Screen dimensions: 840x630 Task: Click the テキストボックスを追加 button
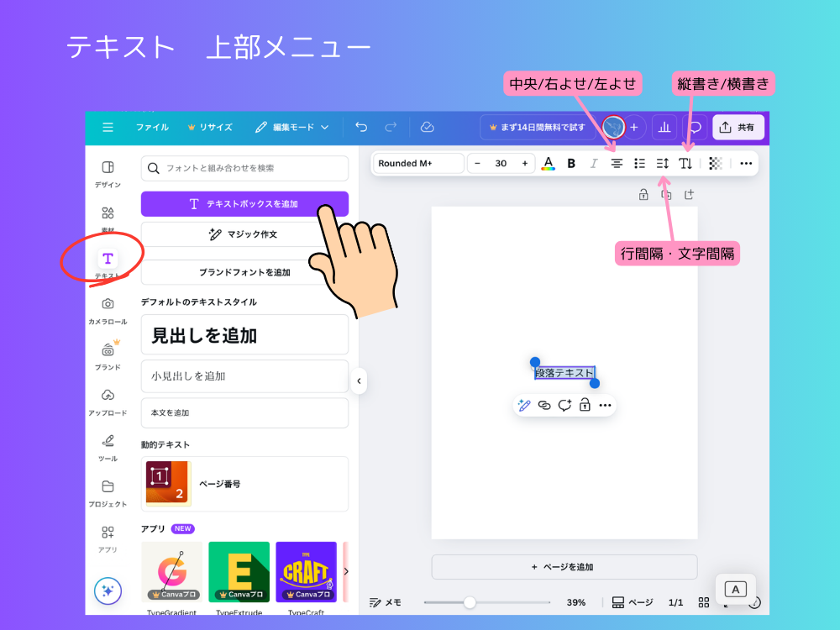coord(244,203)
